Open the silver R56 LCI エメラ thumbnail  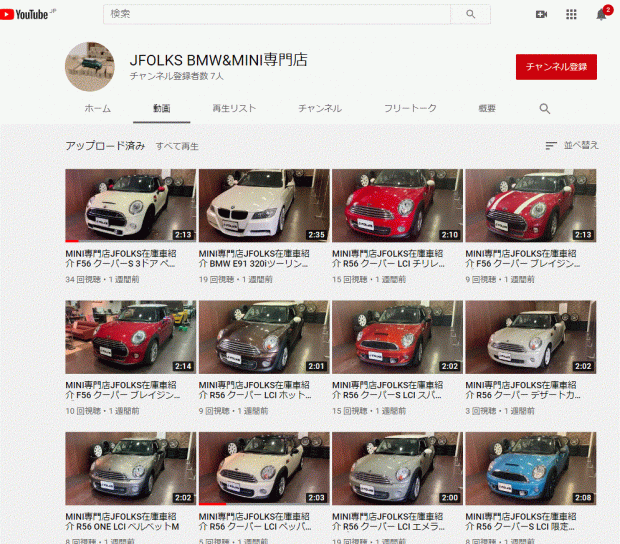point(397,468)
